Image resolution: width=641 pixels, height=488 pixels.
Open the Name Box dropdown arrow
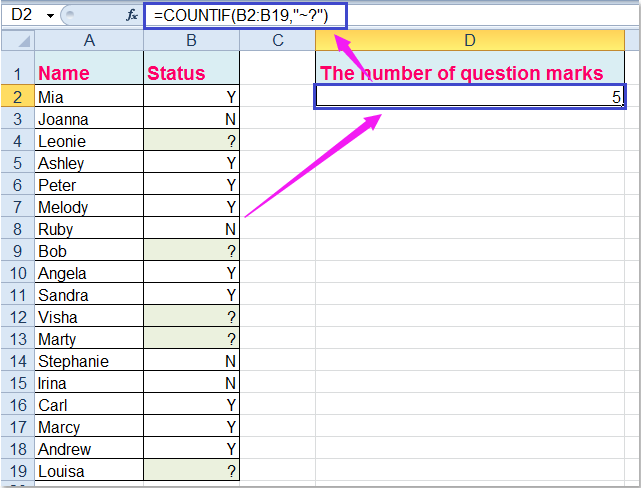[48, 15]
